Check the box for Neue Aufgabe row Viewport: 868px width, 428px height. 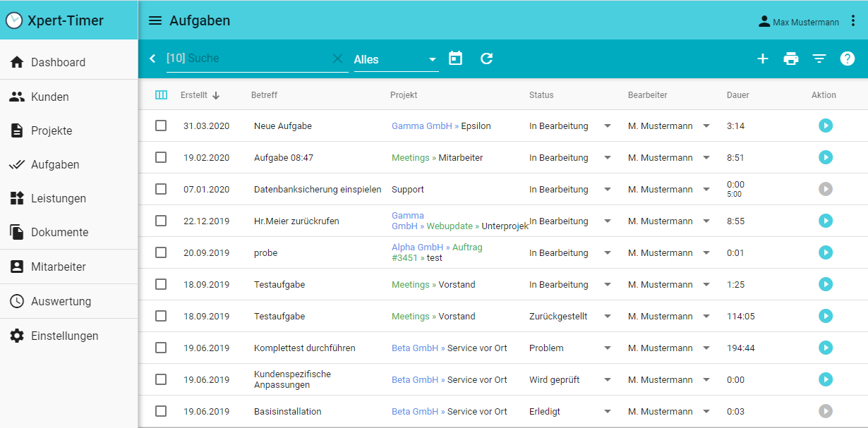click(161, 126)
